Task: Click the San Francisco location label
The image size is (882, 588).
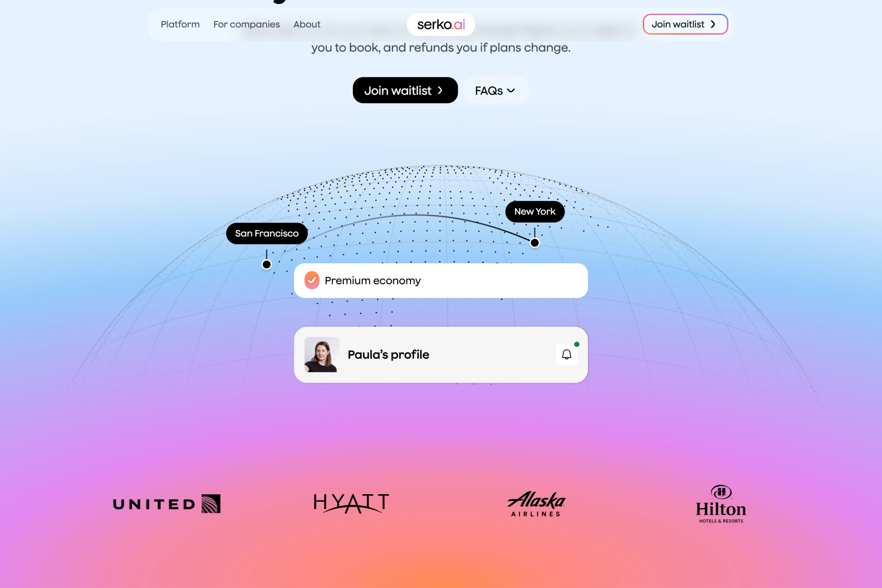Action: pyautogui.click(x=267, y=233)
